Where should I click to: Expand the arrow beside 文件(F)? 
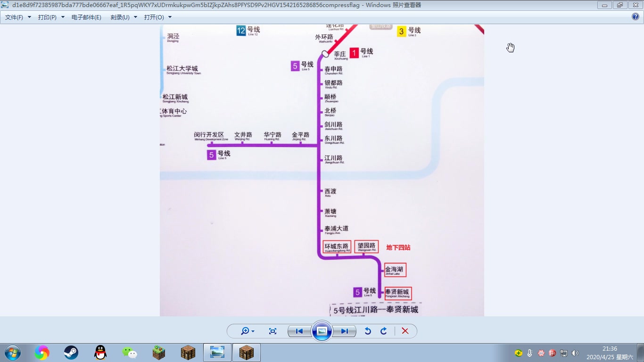click(29, 17)
